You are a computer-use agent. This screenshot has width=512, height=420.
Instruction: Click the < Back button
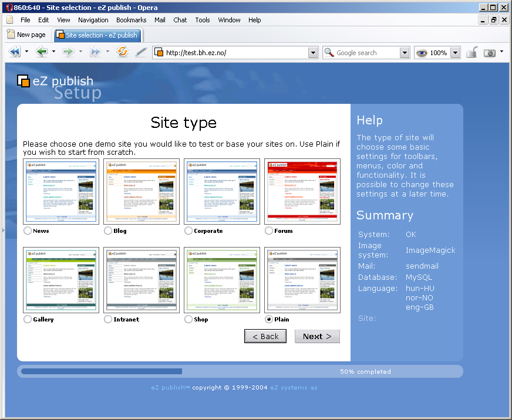[x=265, y=336]
